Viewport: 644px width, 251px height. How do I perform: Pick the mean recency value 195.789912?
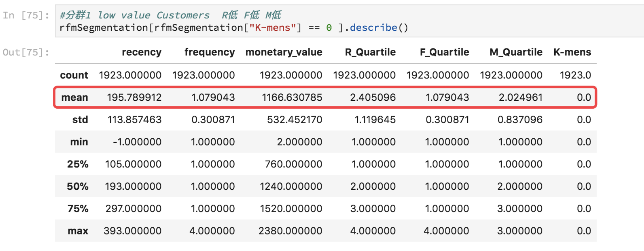pyautogui.click(x=134, y=97)
